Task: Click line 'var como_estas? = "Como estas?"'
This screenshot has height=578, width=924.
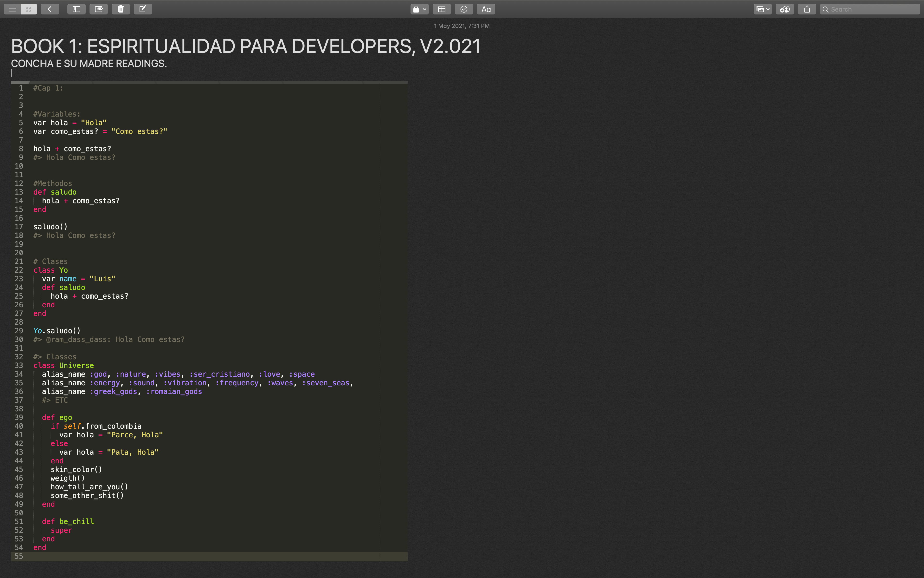Action: [100, 131]
